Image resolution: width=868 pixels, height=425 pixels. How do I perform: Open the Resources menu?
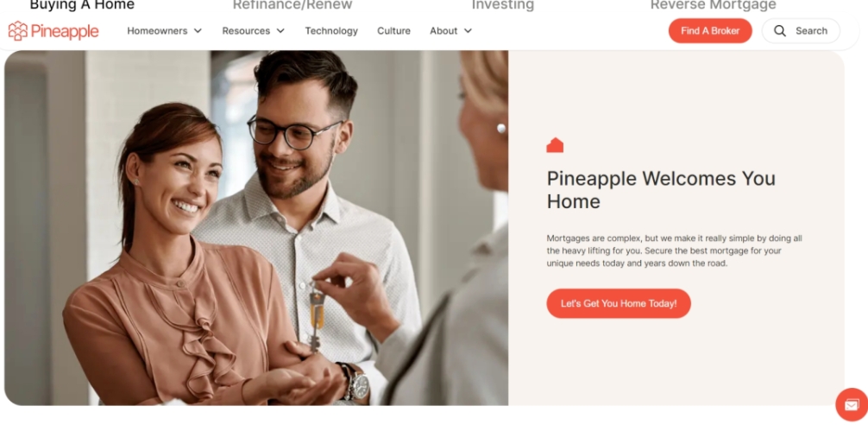click(253, 31)
